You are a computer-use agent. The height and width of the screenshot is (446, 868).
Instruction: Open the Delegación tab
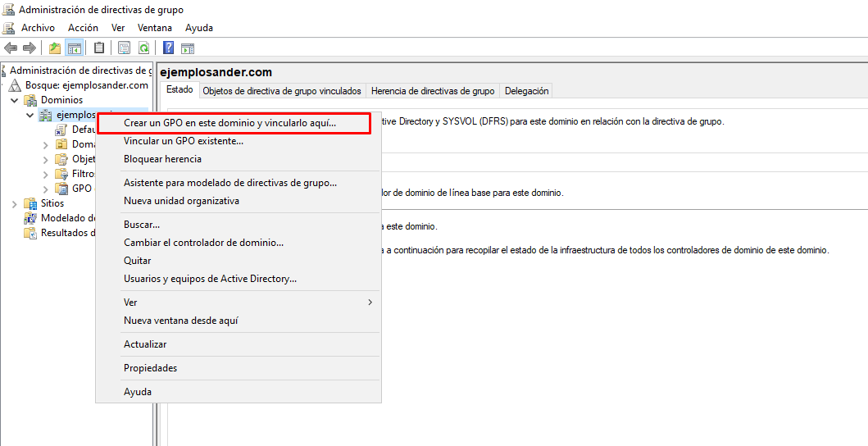526,91
